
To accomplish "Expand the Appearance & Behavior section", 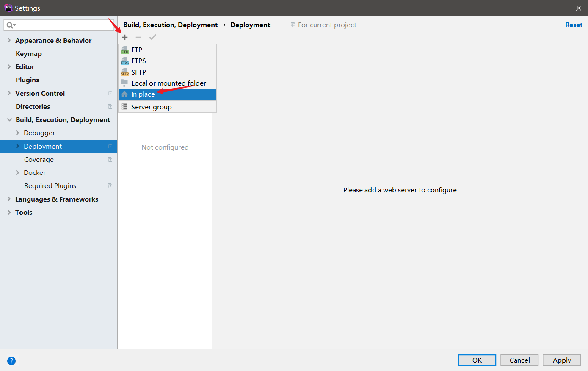I will [9, 40].
